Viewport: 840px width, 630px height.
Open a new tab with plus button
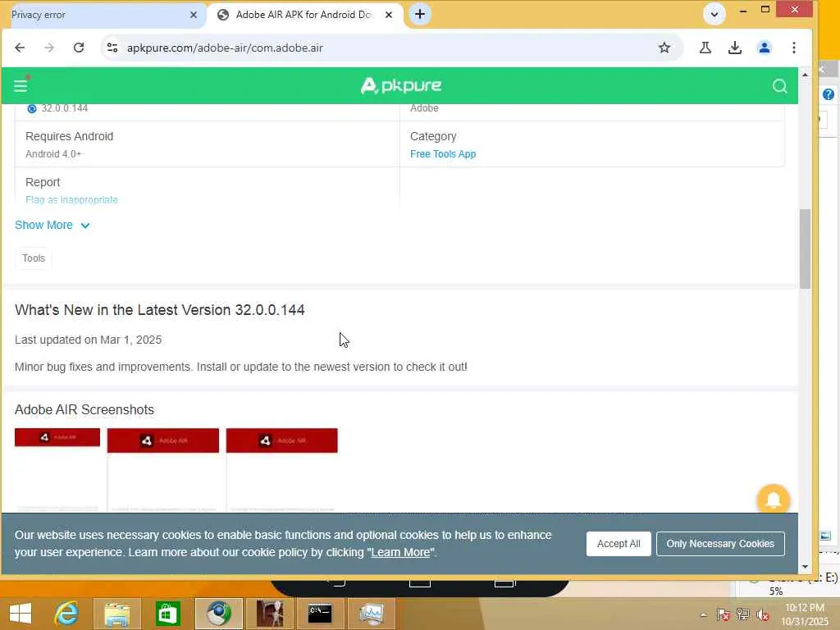click(x=420, y=15)
